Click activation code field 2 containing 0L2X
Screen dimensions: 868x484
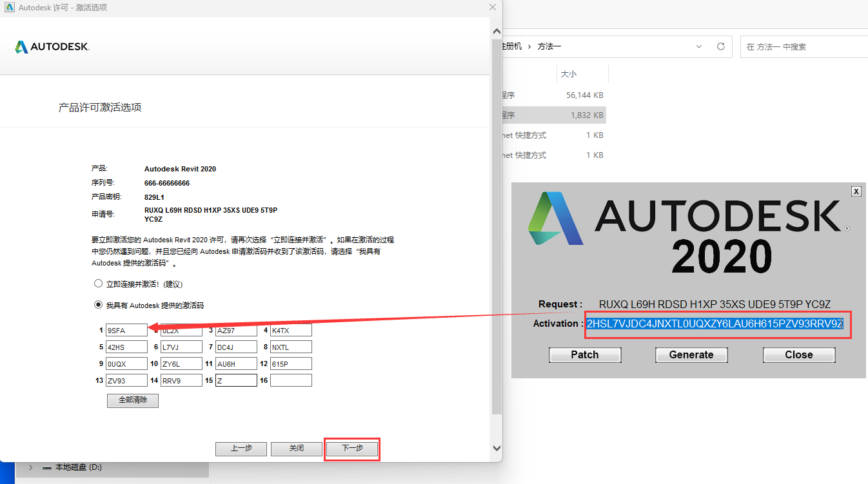(181, 330)
